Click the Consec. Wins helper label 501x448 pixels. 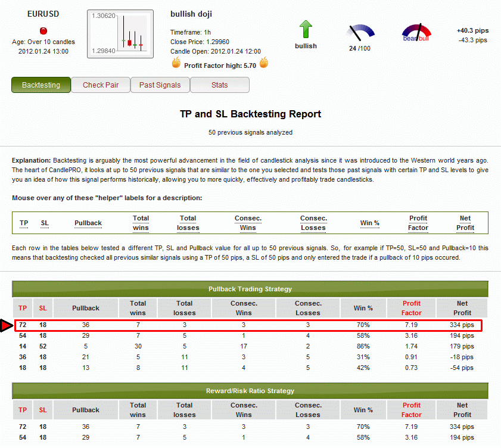pos(248,223)
